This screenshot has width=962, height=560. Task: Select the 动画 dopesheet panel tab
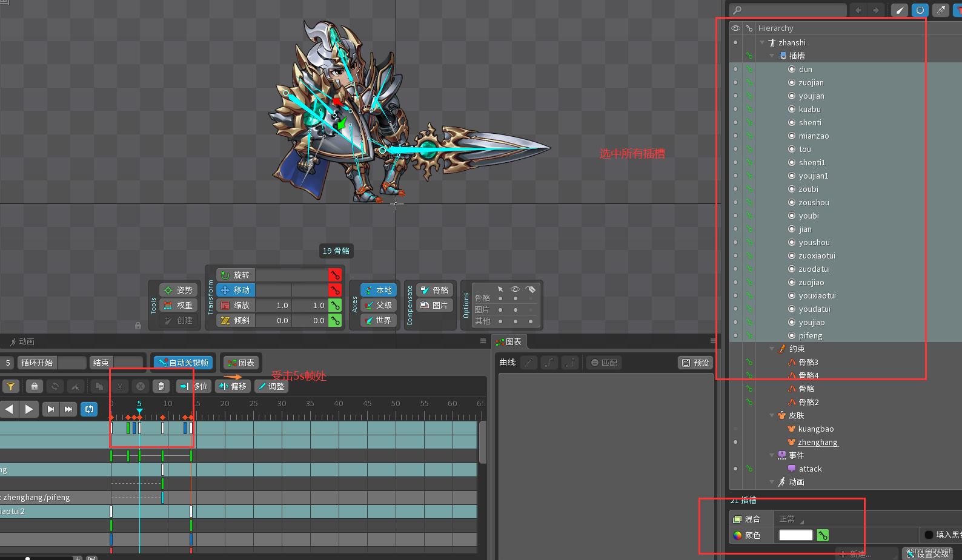[x=22, y=341]
